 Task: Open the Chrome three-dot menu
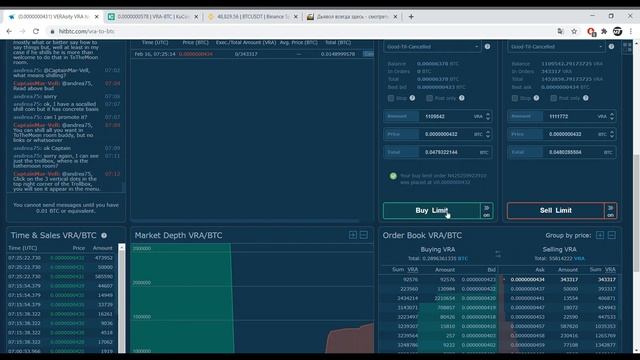tap(631, 31)
